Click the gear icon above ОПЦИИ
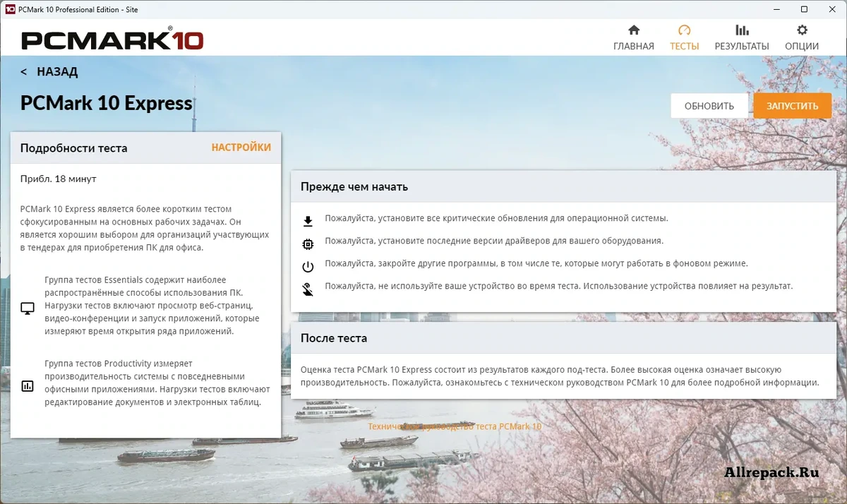Screen dimensions: 847x504 pyautogui.click(x=802, y=30)
